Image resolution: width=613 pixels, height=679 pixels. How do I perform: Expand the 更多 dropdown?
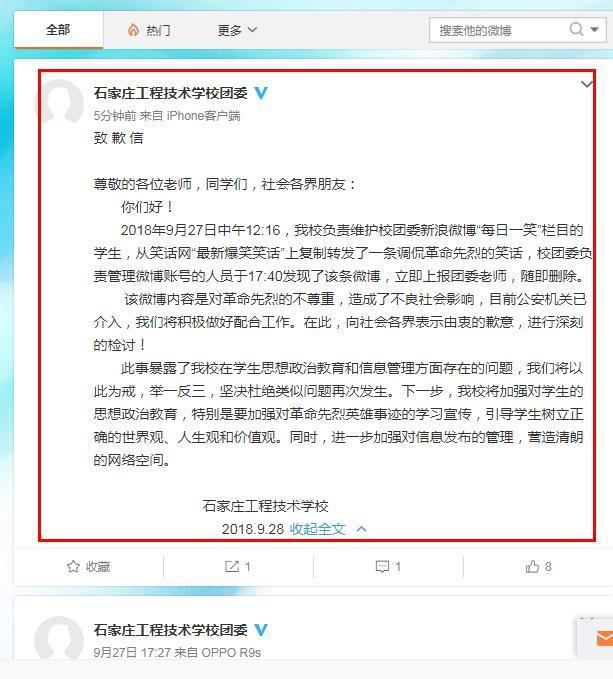coord(237,30)
